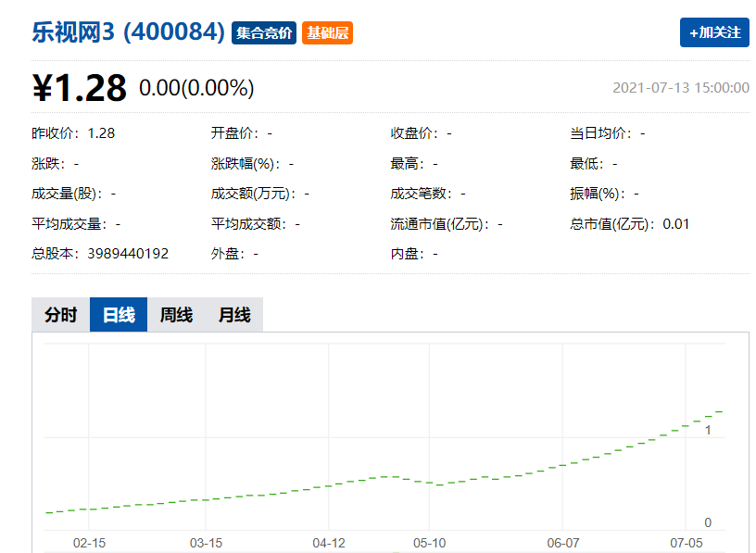
Task: Select the 平均成交量 field
Action: [76, 224]
